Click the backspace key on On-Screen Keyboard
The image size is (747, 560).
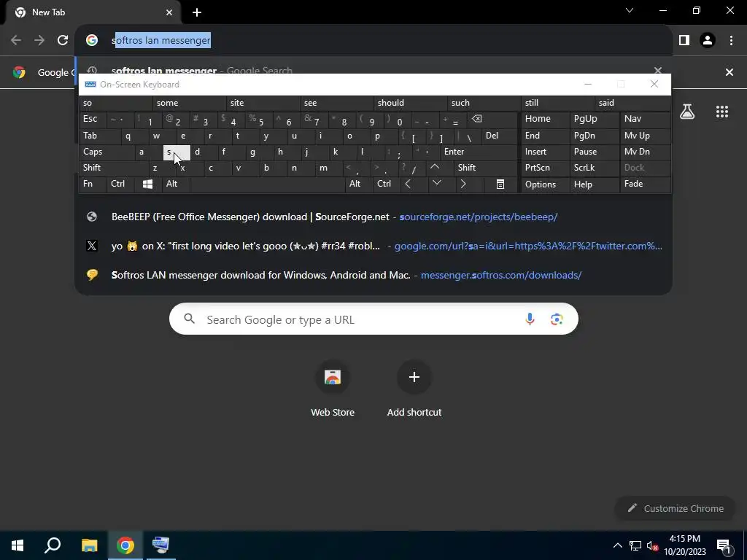pyautogui.click(x=477, y=119)
